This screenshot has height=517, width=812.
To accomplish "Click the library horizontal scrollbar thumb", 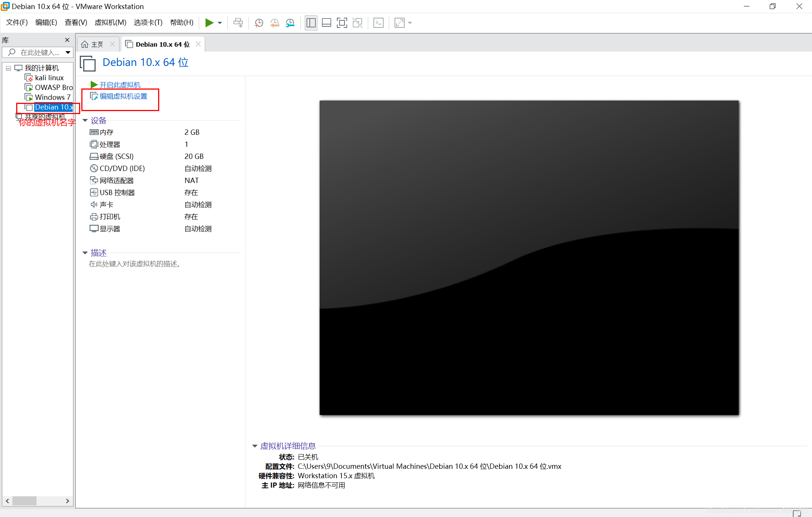I will click(24, 501).
